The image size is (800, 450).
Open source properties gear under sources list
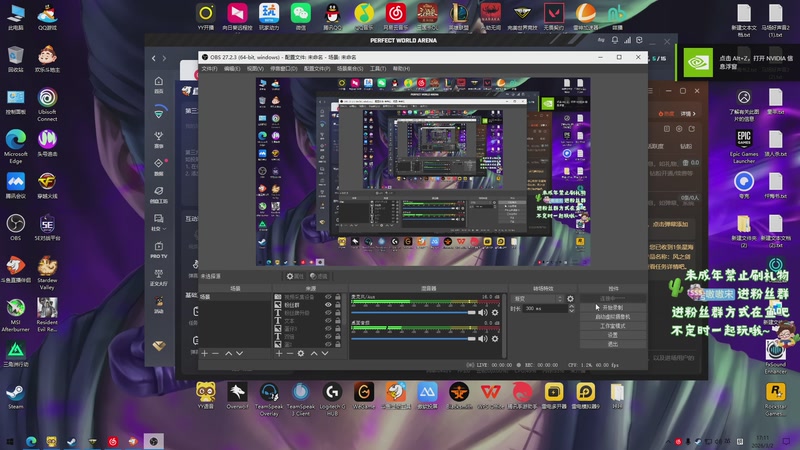coord(301,353)
